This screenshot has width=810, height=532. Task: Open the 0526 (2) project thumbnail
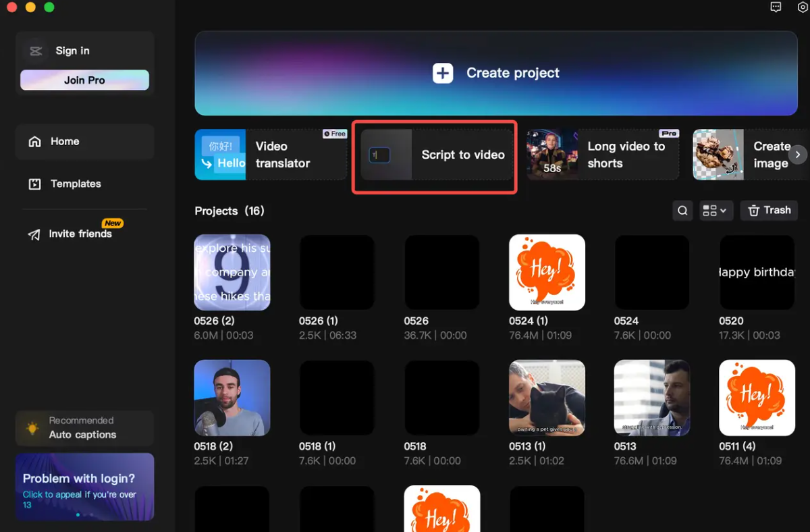pyautogui.click(x=232, y=272)
